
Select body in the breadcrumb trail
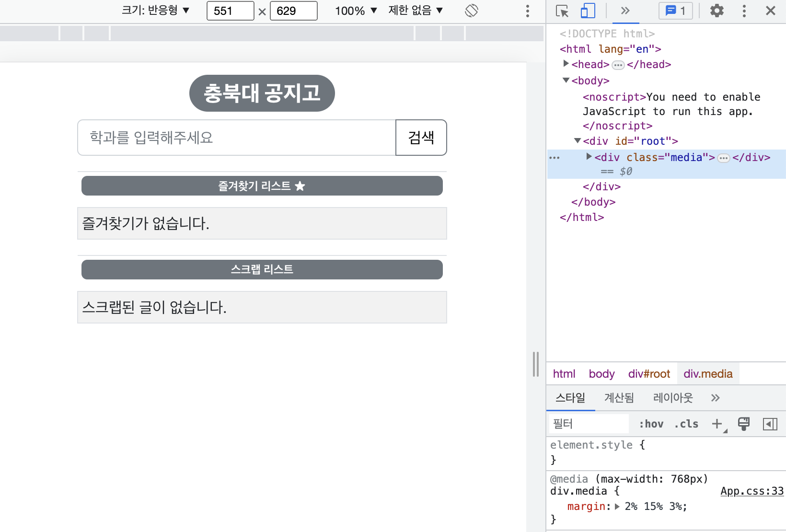pos(601,374)
